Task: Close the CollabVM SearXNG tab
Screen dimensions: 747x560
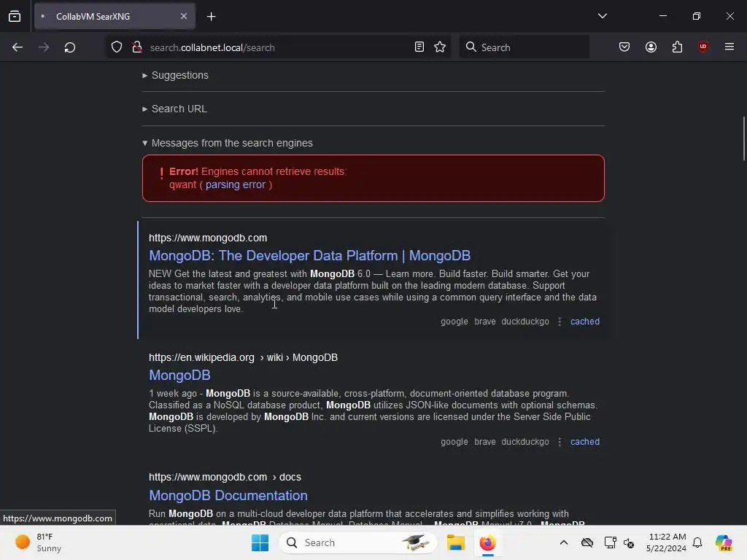Action: tap(184, 16)
